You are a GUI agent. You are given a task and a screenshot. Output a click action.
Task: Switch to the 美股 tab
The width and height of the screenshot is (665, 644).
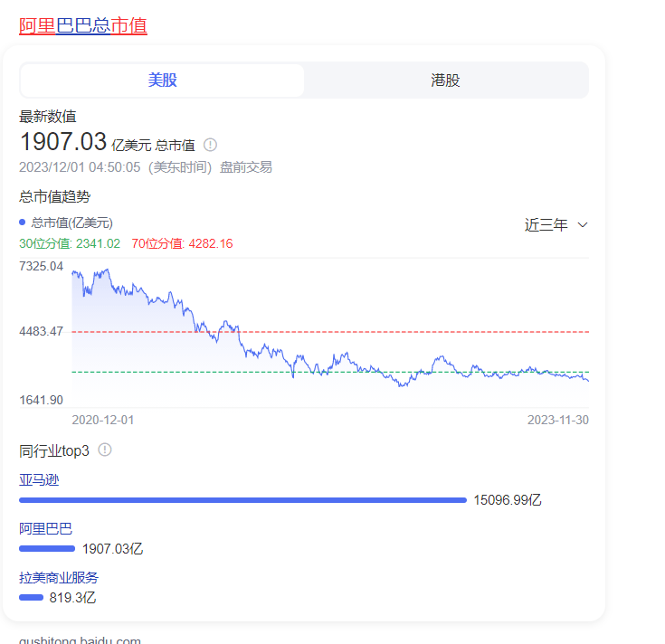[162, 80]
